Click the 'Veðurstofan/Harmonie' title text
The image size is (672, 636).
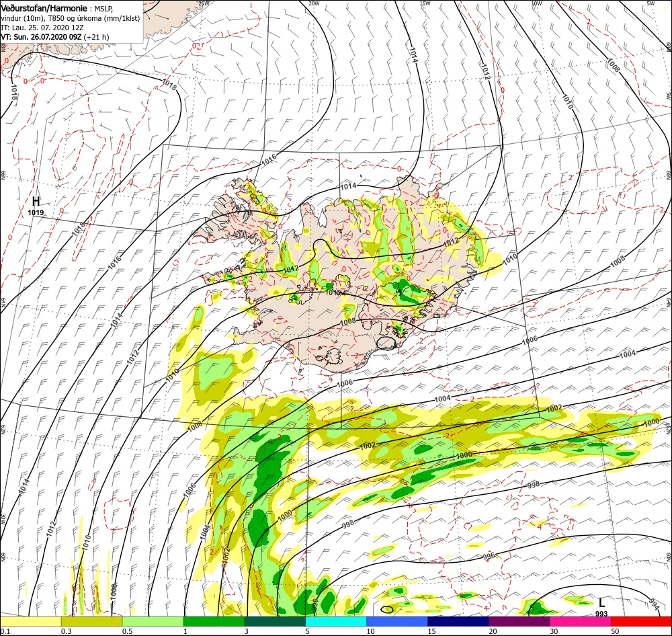pos(44,9)
